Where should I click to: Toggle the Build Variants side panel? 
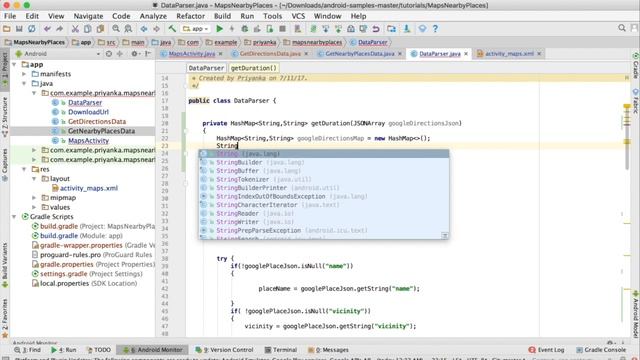click(5, 265)
